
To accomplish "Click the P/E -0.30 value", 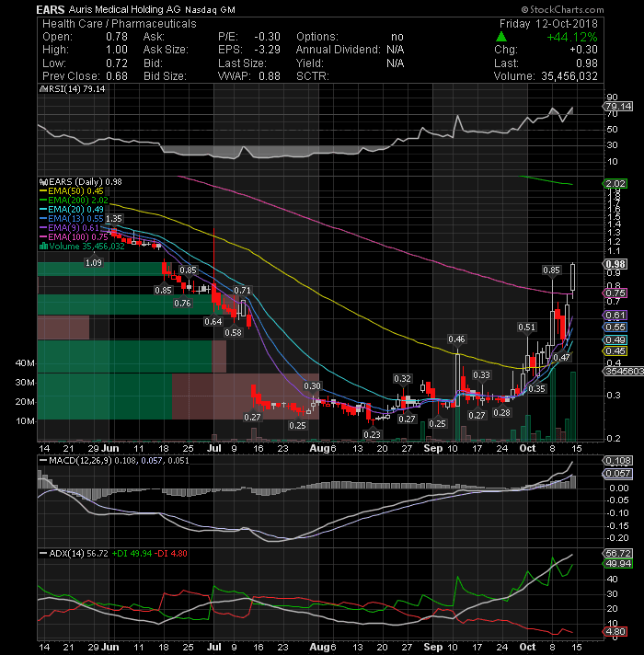I will (268, 37).
